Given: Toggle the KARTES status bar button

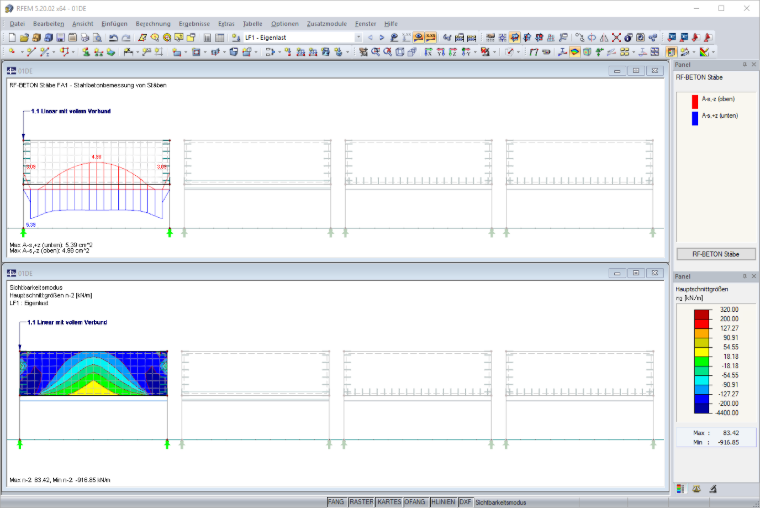Looking at the screenshot, I should [389, 502].
